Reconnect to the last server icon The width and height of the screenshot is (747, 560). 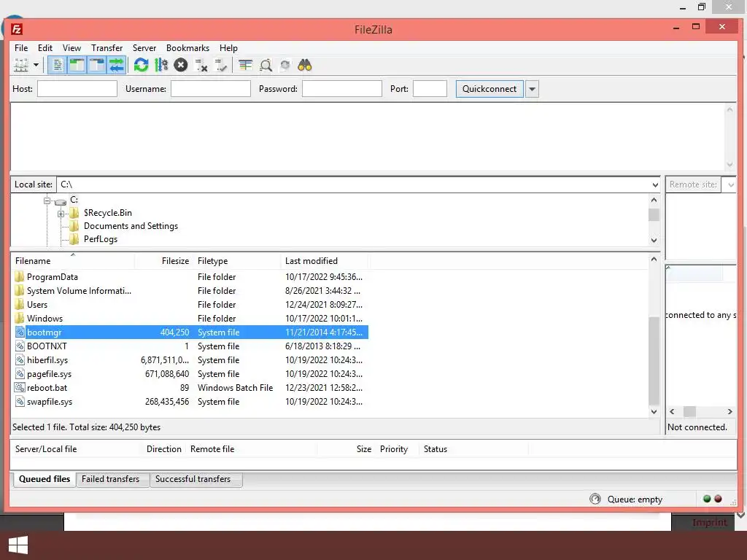click(x=220, y=65)
